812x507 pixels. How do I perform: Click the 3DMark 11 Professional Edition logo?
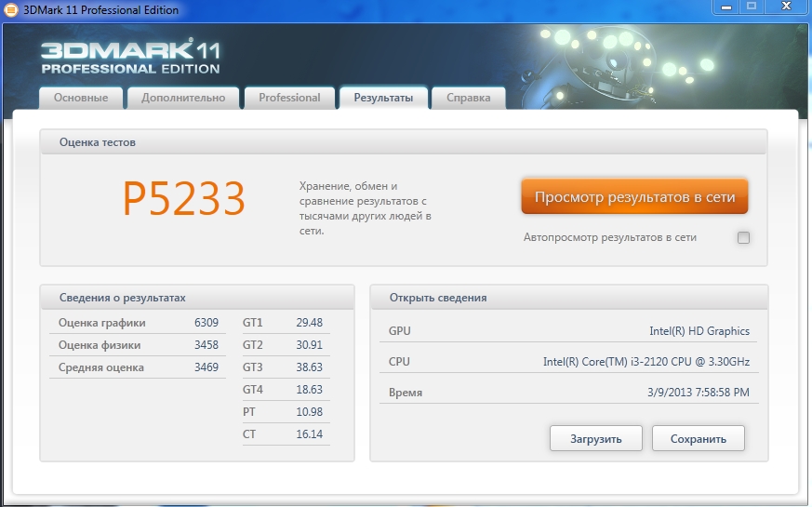130,56
